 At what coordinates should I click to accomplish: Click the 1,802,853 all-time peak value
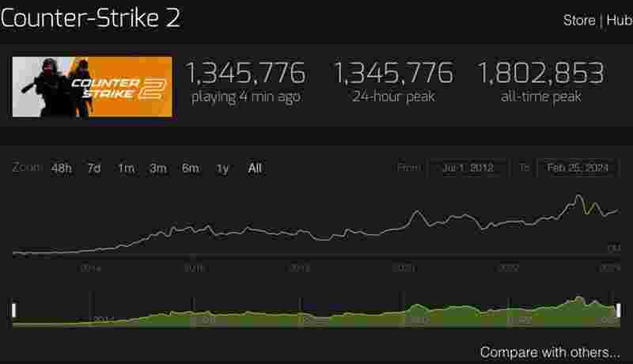coord(541,73)
